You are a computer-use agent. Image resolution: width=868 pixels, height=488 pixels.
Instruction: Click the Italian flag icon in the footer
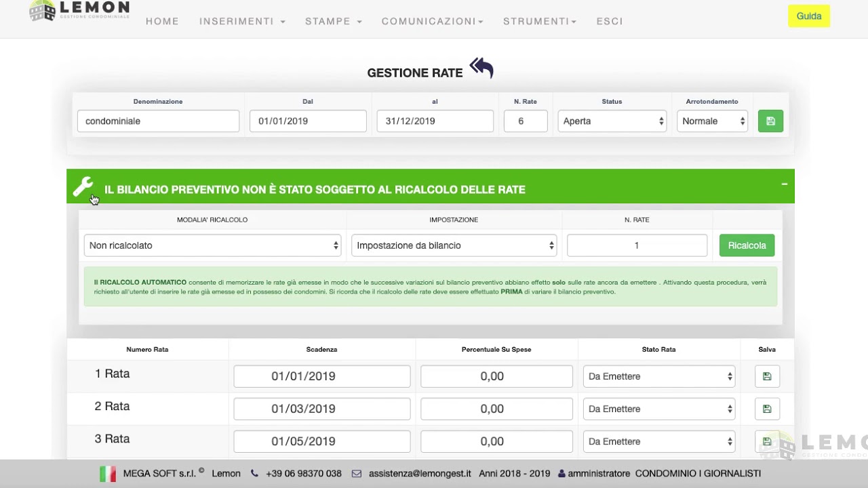108,474
